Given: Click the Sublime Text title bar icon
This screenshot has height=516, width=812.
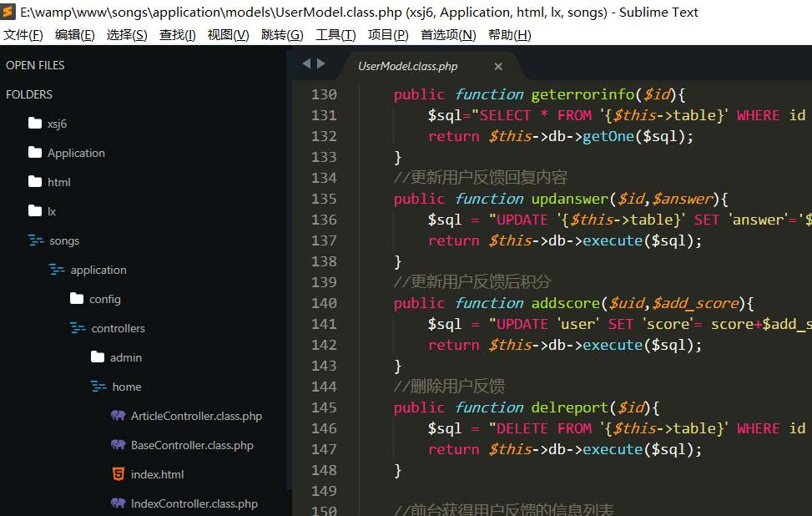Looking at the screenshot, I should pos(8,12).
